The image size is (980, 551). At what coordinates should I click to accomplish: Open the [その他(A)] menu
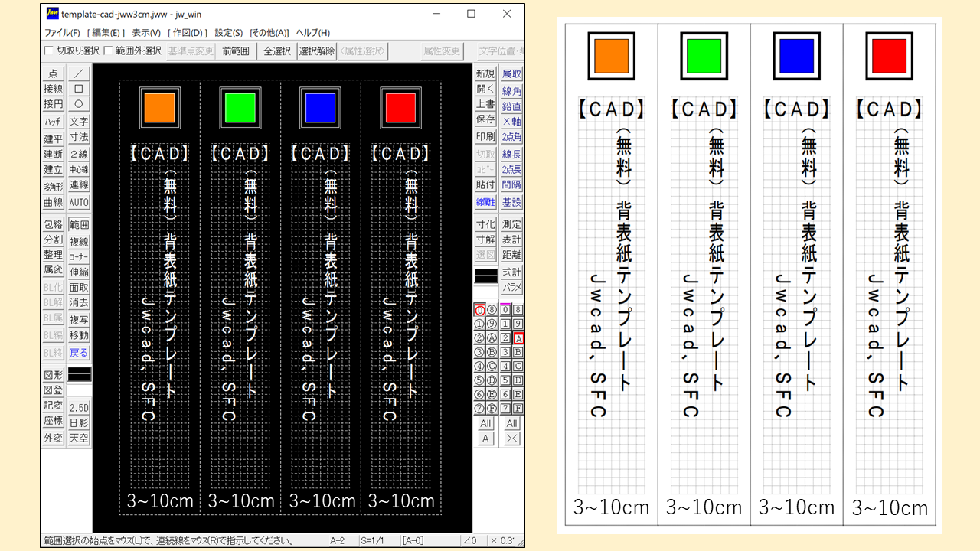269,33
